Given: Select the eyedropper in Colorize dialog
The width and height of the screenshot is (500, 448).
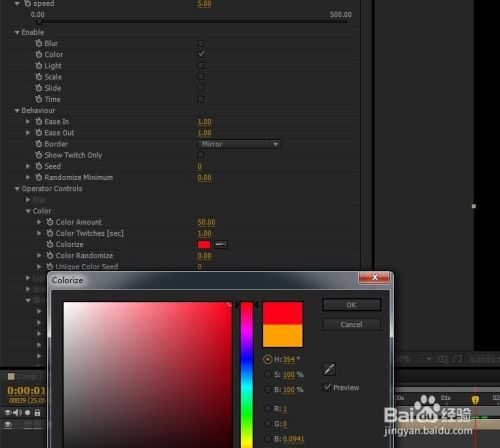Looking at the screenshot, I should click(329, 369).
